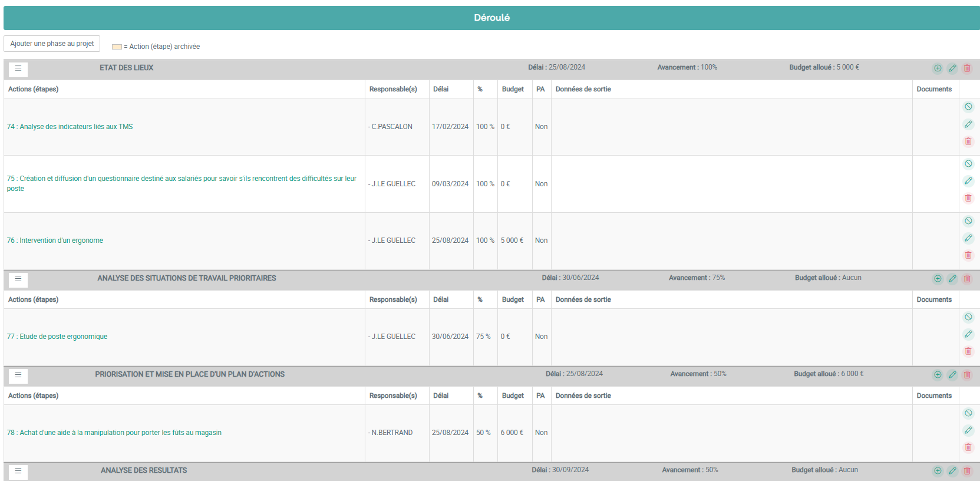Open action 76 Intervention d'un ergonome link
Screen dimensions: 980x481
[55, 240]
